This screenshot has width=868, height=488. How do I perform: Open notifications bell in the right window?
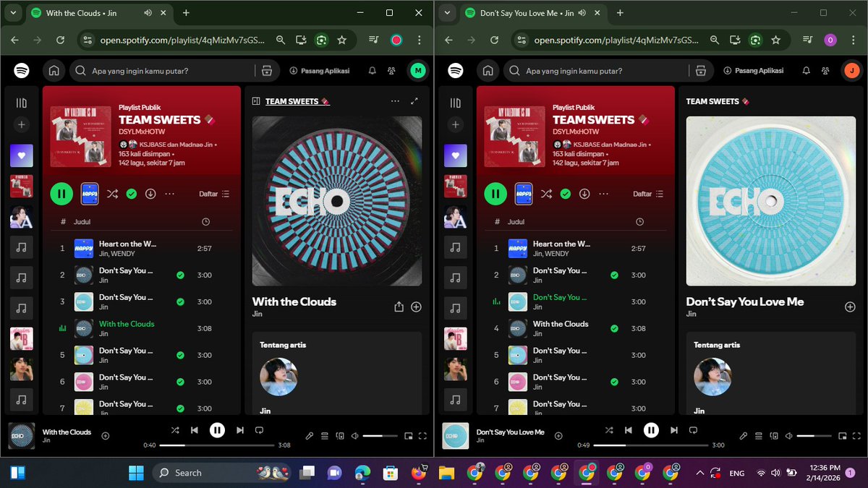[x=806, y=71]
